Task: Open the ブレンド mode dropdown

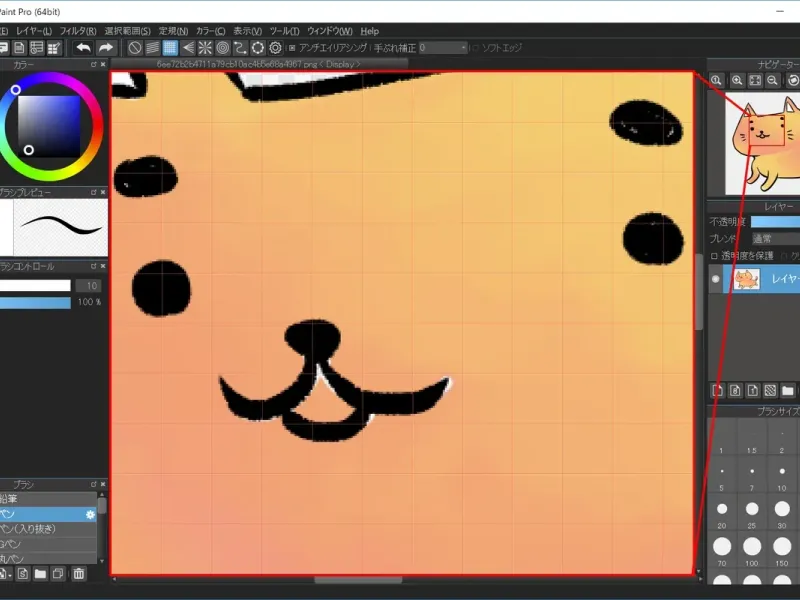Action: click(x=775, y=239)
